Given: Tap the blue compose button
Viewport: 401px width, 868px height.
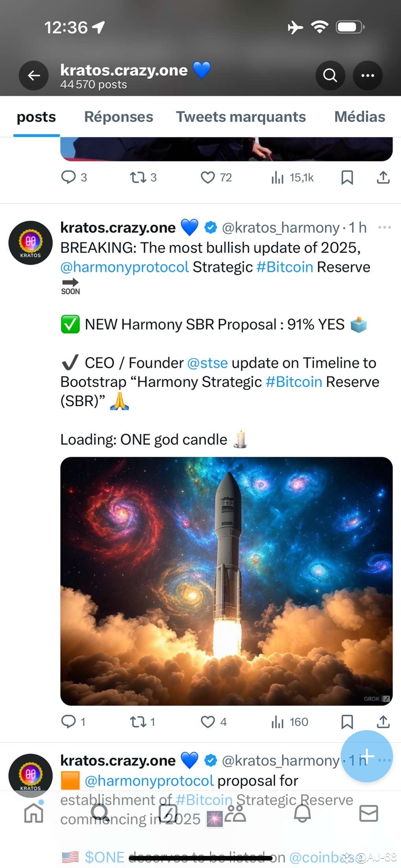Looking at the screenshot, I should tap(367, 755).
